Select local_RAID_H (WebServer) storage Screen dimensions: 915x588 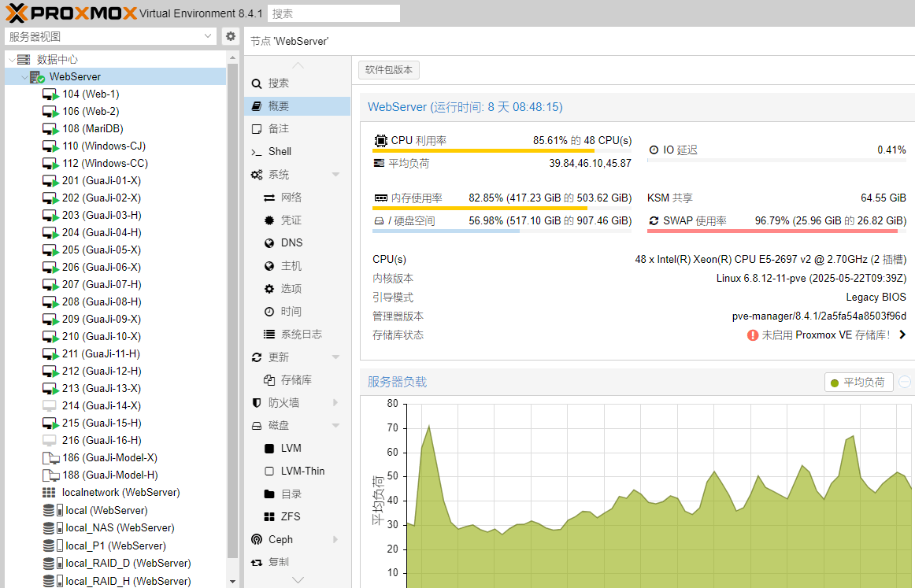click(x=116, y=581)
